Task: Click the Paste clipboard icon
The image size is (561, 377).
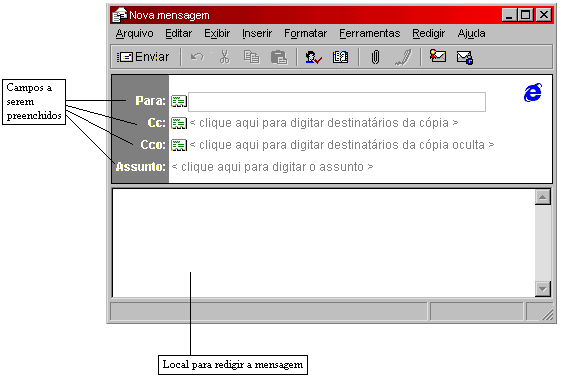Action: click(x=279, y=57)
